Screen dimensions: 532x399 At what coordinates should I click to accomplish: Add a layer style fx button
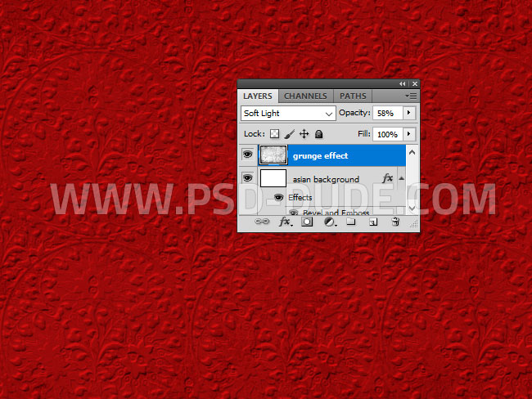pos(285,222)
